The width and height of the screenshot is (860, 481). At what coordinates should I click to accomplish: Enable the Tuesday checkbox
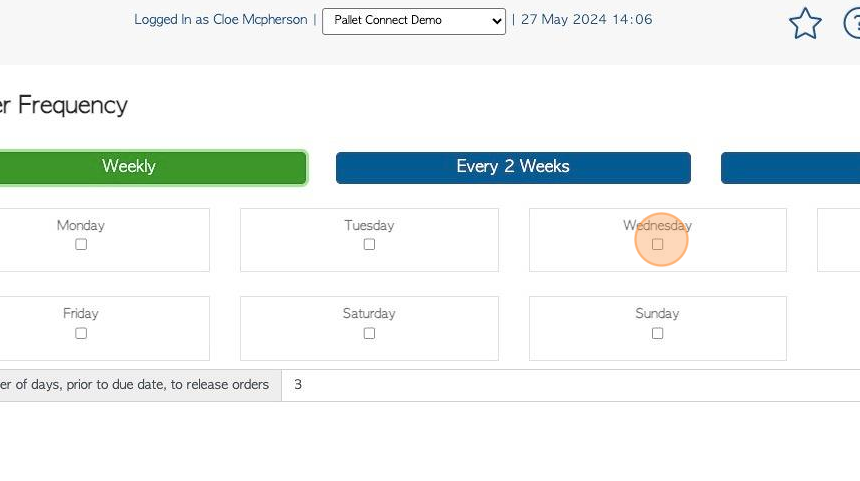[x=369, y=244]
